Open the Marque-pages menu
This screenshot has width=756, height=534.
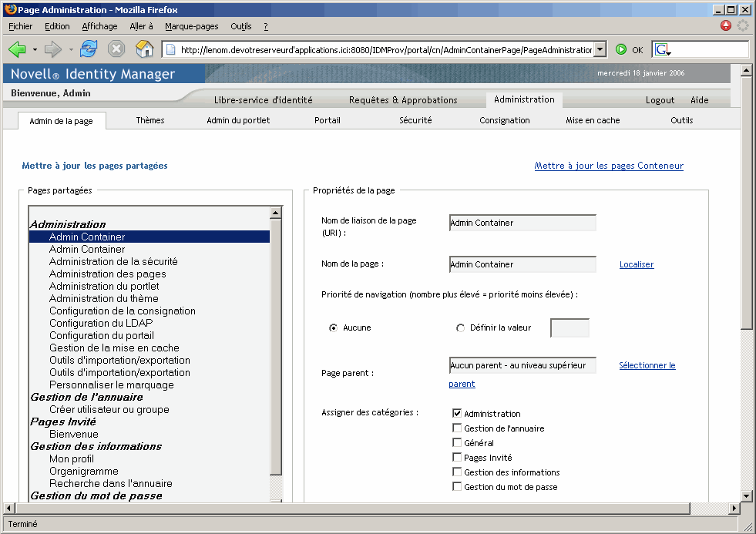coord(191,26)
